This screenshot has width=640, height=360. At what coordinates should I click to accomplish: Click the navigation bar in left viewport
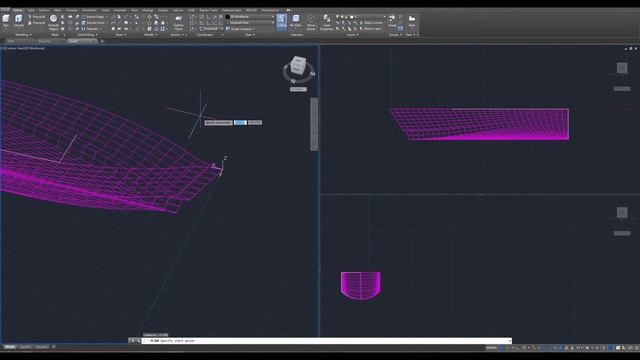pos(314,124)
